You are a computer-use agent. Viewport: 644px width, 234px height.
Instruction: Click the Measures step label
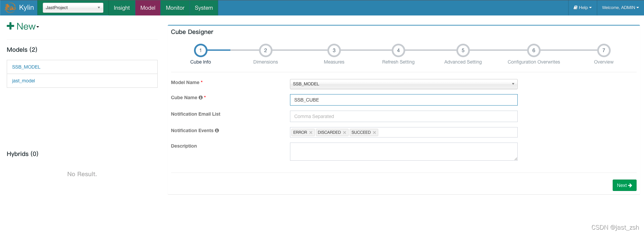click(x=334, y=62)
